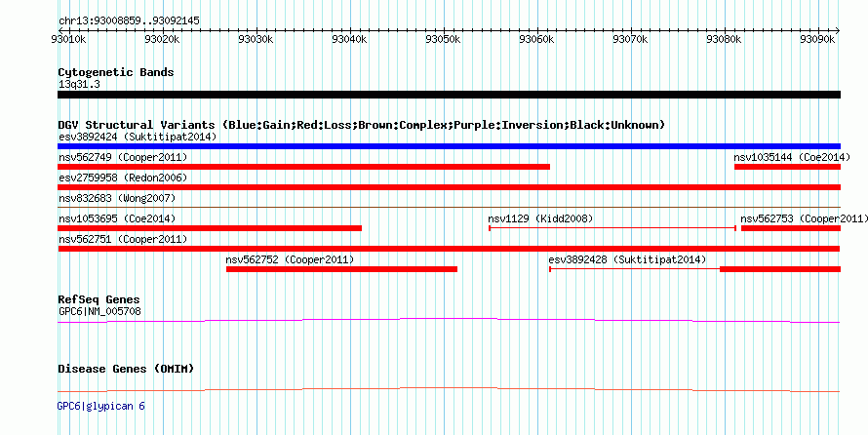Click the DGV Structural Variants track title
Screen dimensions: 868x435
361,125
